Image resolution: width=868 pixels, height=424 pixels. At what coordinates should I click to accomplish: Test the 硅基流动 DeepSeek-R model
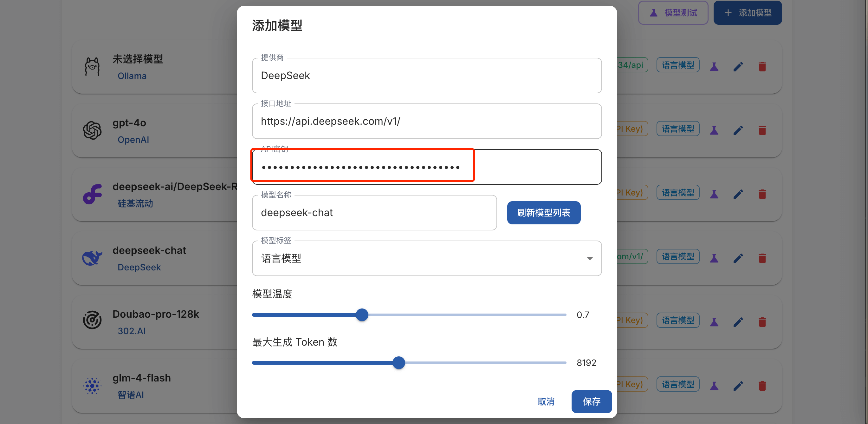pyautogui.click(x=714, y=194)
